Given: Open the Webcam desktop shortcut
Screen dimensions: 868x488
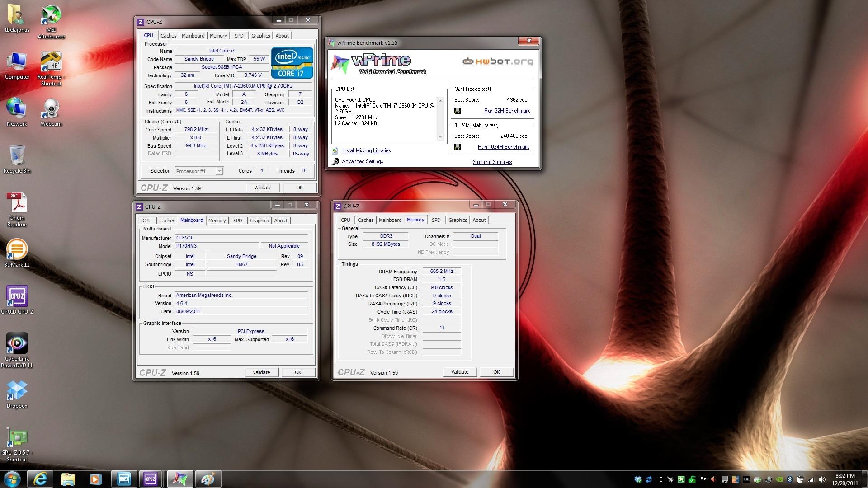Looking at the screenshot, I should click(x=51, y=112).
